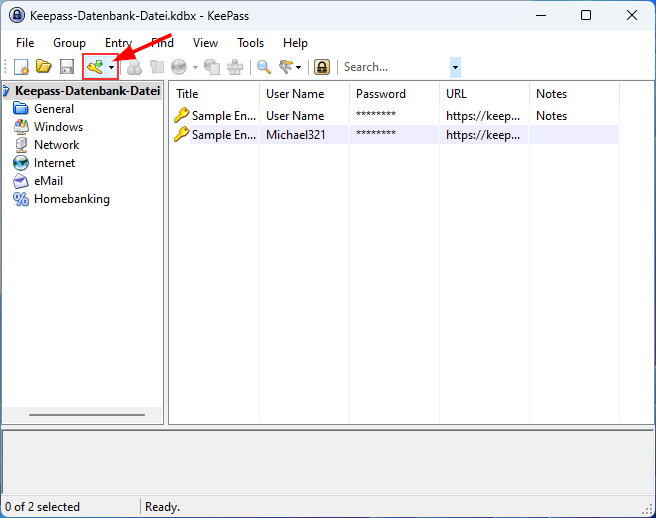Sort by the Title column header
The width and height of the screenshot is (656, 518).
pos(214,94)
